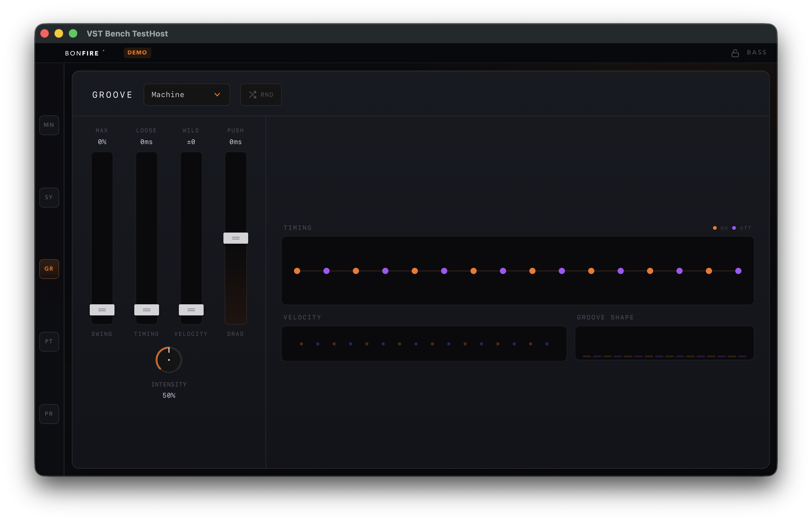Click the Drag slider handle
The image size is (812, 522).
click(x=236, y=238)
